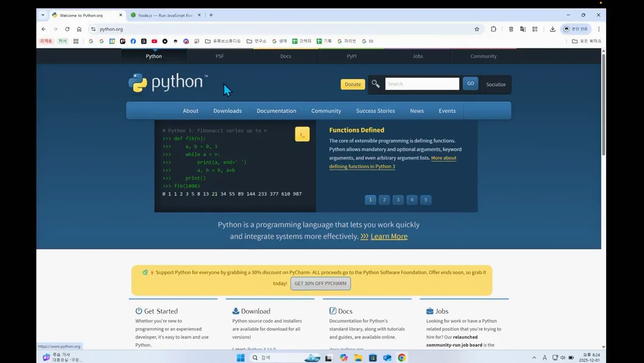This screenshot has height=363, width=644.
Task: Open the tab search dropdown arrow
Action: 43,15
